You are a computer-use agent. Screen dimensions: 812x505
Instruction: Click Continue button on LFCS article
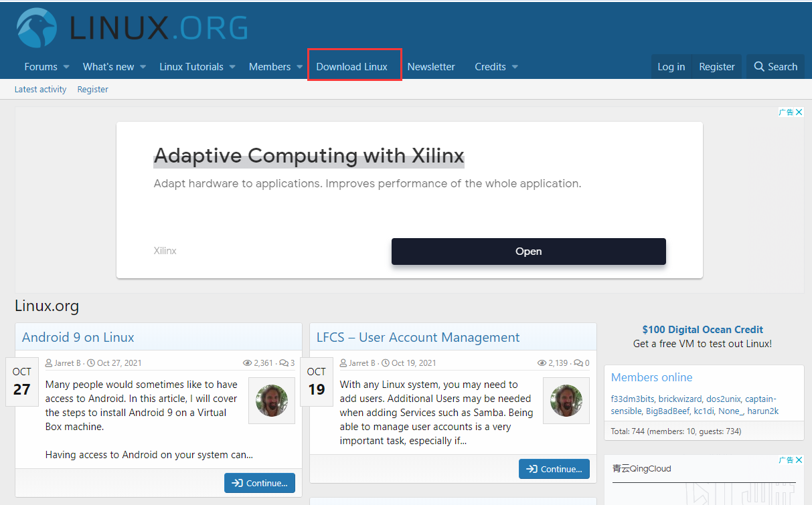click(554, 469)
